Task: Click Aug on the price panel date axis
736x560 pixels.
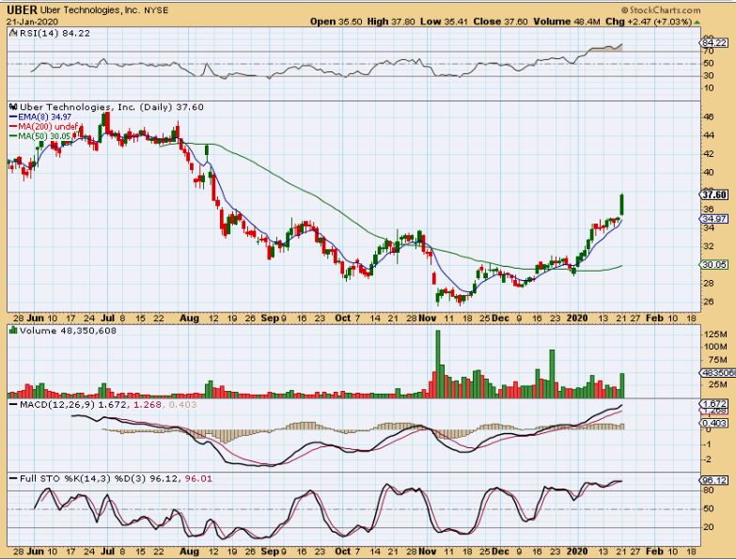Action: (x=189, y=319)
